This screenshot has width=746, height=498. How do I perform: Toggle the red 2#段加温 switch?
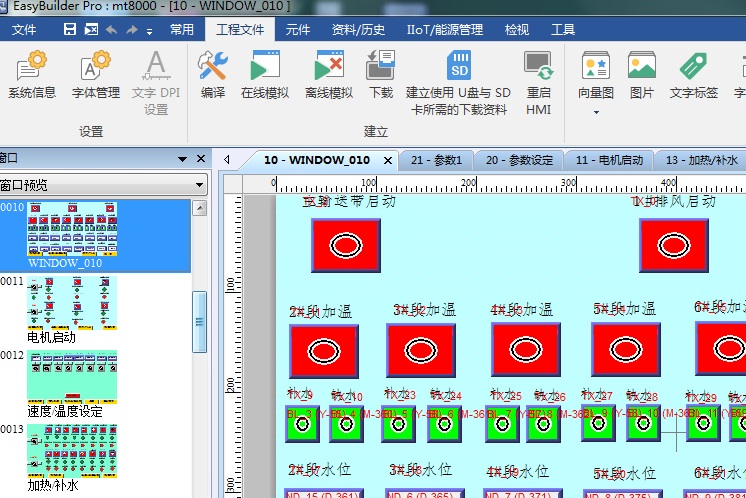tap(323, 351)
